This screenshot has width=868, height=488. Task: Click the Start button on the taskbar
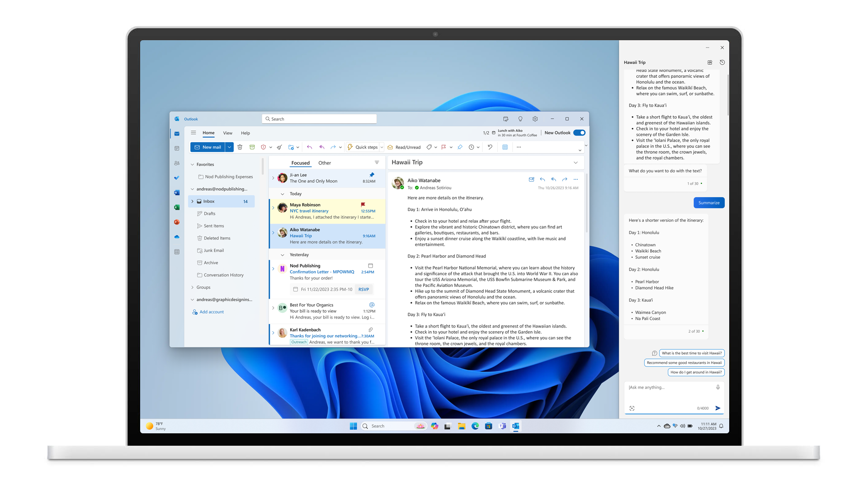point(354,426)
